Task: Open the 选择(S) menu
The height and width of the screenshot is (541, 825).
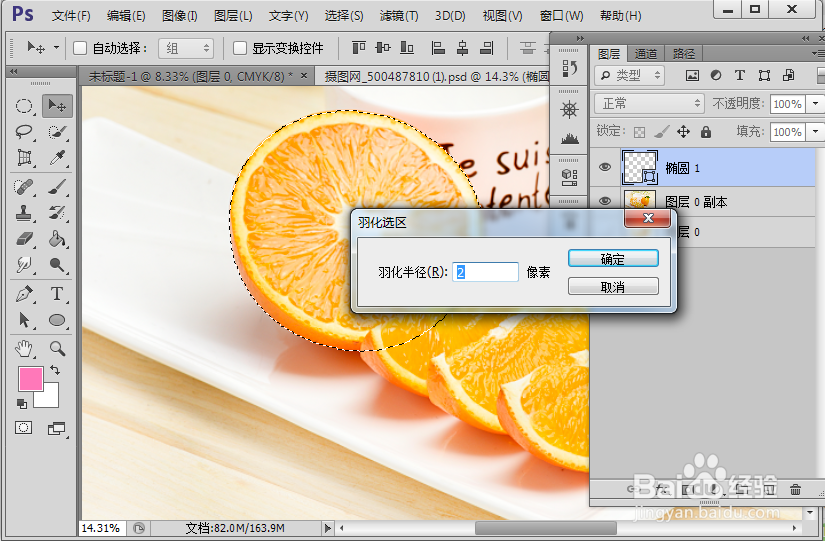Action: [344, 16]
